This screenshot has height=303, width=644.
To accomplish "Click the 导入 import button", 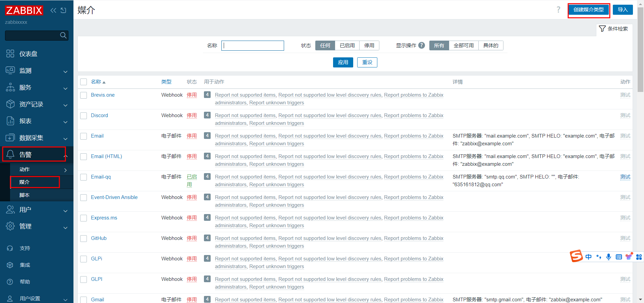I will [x=623, y=10].
